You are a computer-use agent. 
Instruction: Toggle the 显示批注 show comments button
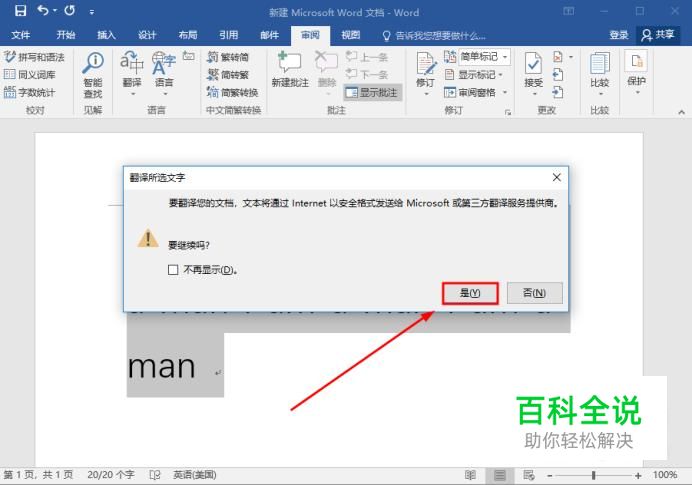(373, 92)
